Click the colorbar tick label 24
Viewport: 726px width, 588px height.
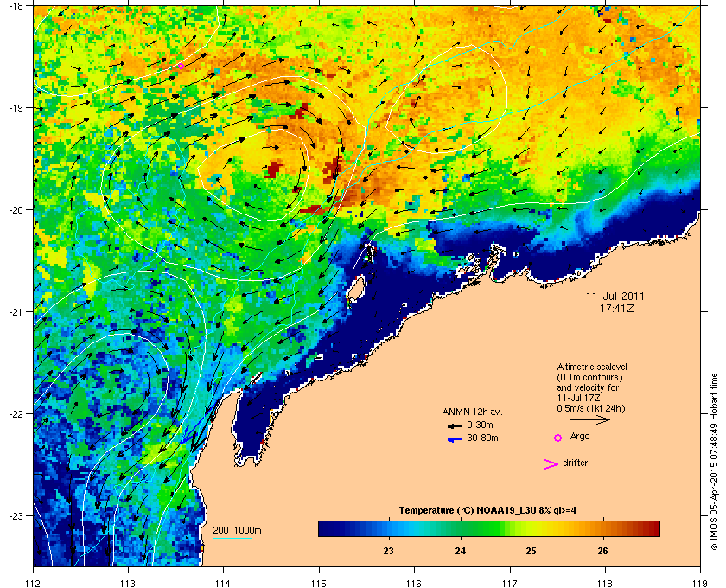coord(460,551)
